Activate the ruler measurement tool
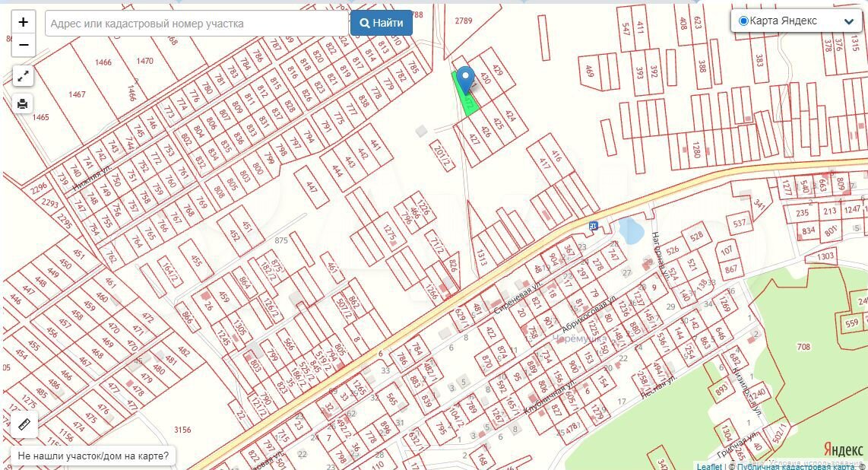This screenshot has width=868, height=470. tap(23, 424)
